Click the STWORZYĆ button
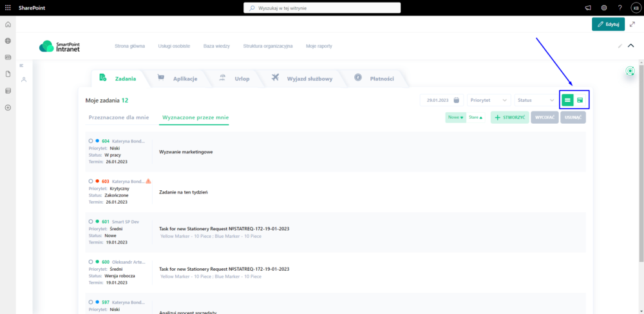 click(x=509, y=117)
